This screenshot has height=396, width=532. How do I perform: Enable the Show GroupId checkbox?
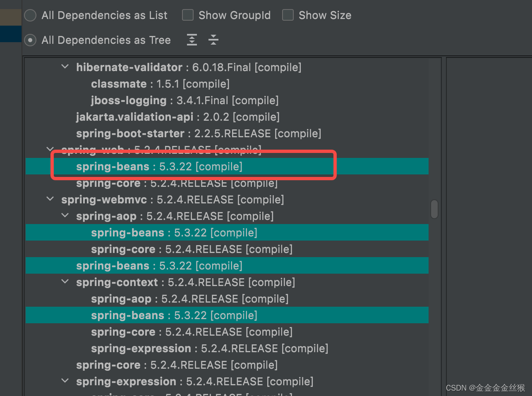tap(188, 15)
